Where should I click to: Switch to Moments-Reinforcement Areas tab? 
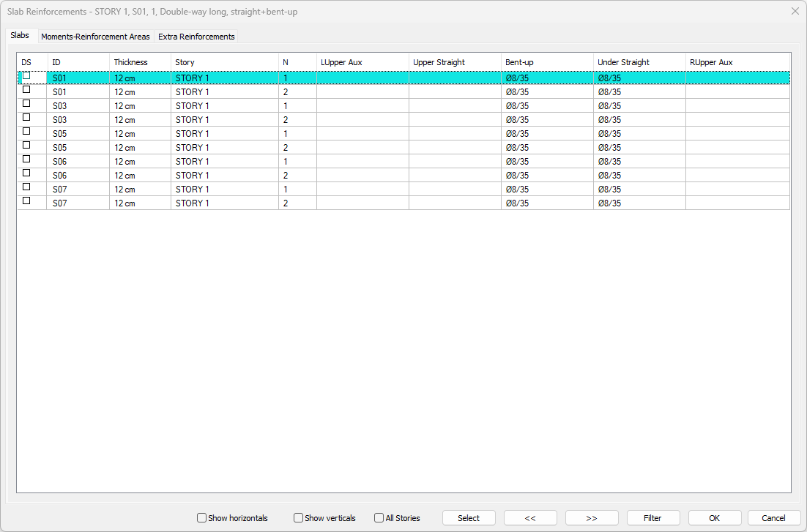pos(95,37)
